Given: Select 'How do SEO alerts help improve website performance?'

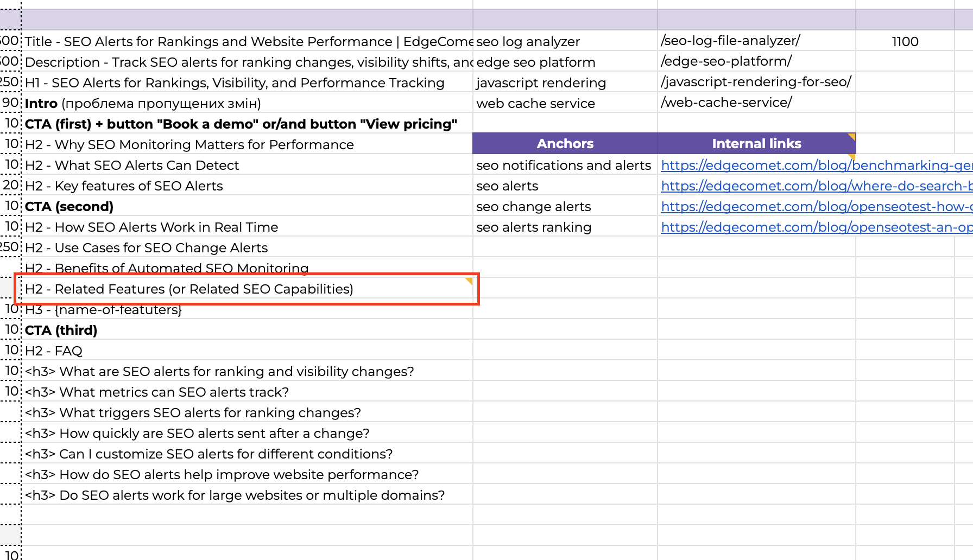Looking at the screenshot, I should pos(247,474).
